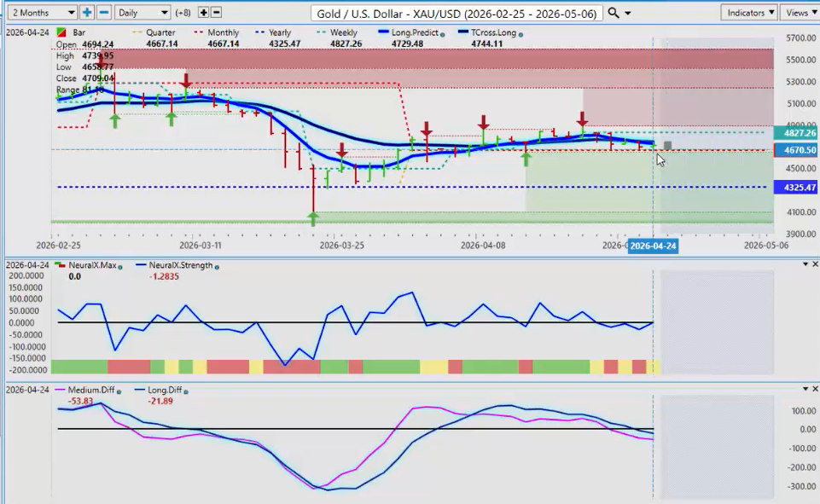Click the Gold / U.S. Dollar symbol field
This screenshot has height=504, width=820.
click(457, 13)
